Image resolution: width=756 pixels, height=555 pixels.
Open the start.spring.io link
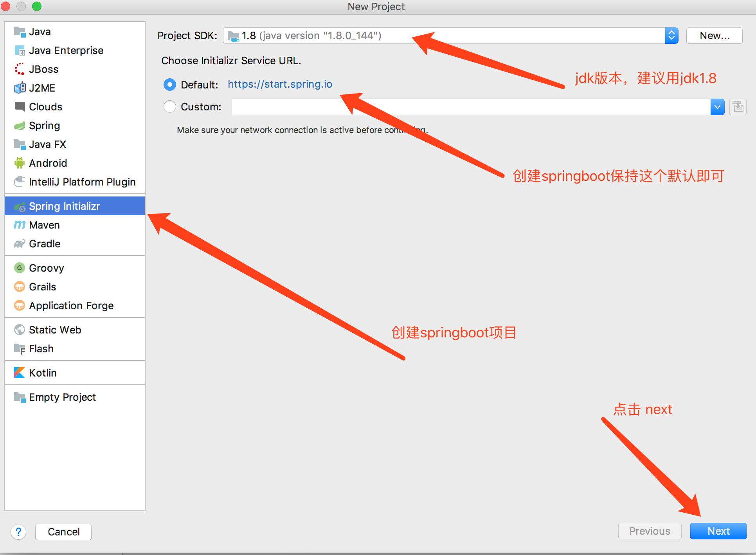point(280,84)
